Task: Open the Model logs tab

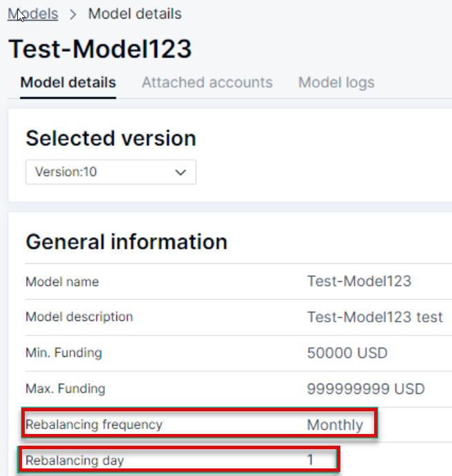Action: 336,83
